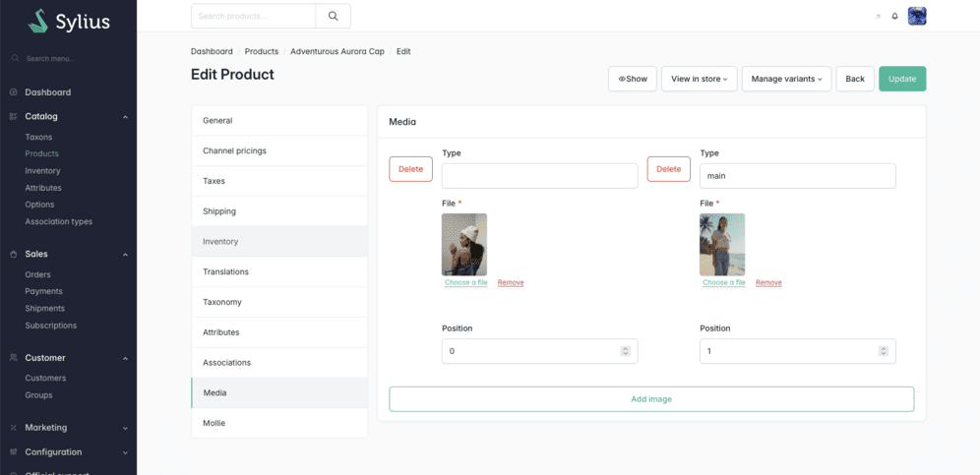Screen dimensions: 980x475
Task: Open the Mollie tab
Action: (x=279, y=423)
